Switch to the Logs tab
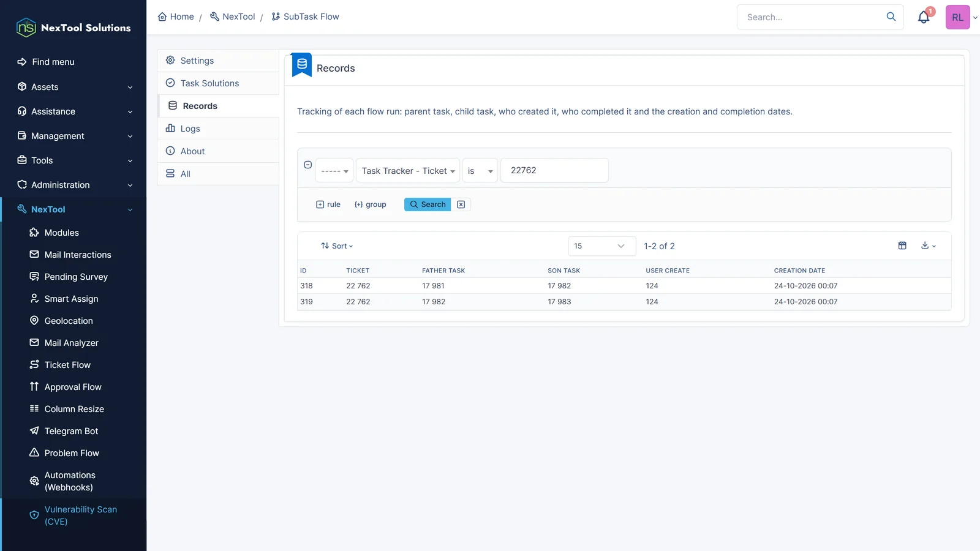980x551 pixels. coord(218,129)
